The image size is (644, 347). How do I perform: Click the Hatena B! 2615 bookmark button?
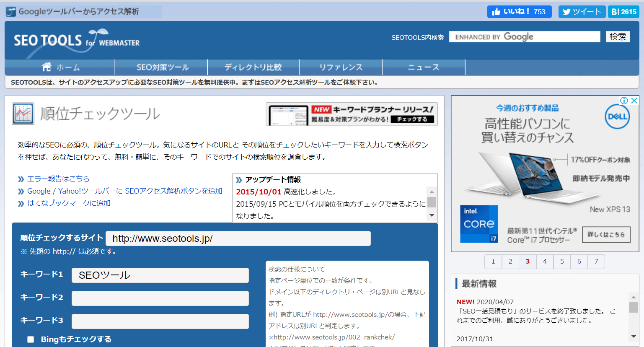[x=623, y=12]
